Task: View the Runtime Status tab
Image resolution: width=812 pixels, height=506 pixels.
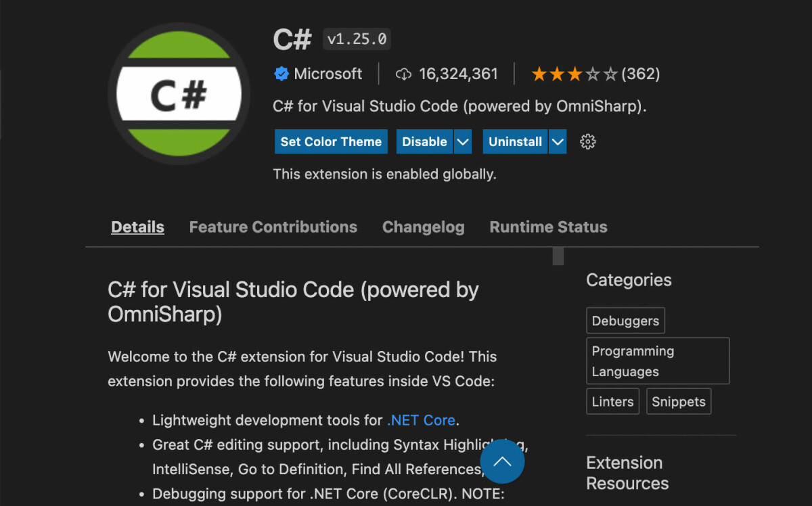Action: [x=548, y=227]
